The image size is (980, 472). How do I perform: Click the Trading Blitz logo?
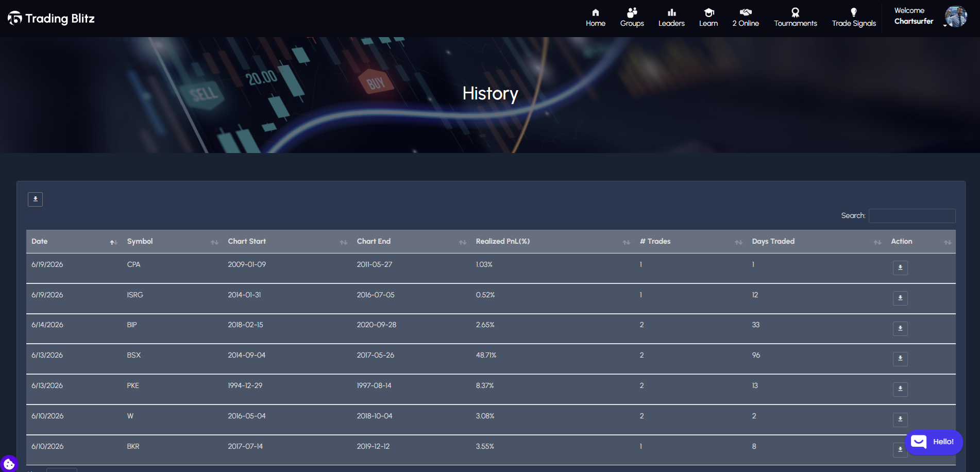point(51,19)
